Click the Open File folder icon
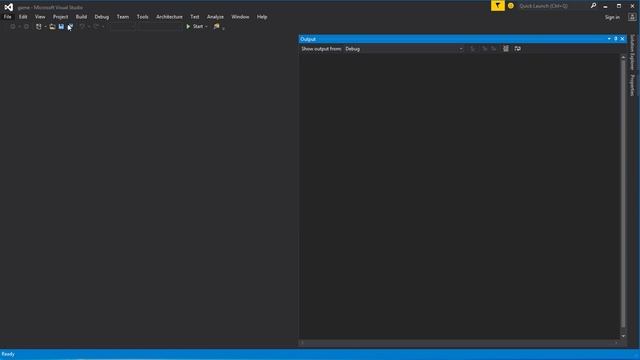The height and width of the screenshot is (360, 640). coord(52,27)
